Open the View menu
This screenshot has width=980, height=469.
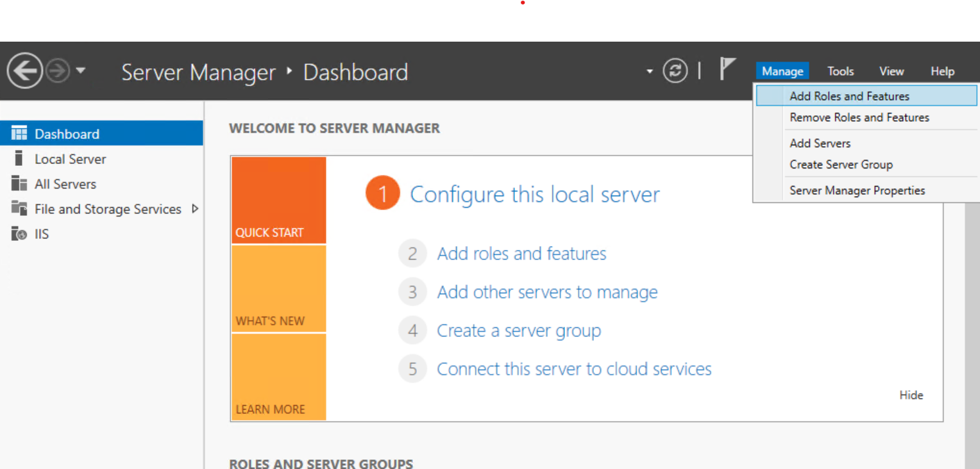click(x=891, y=71)
